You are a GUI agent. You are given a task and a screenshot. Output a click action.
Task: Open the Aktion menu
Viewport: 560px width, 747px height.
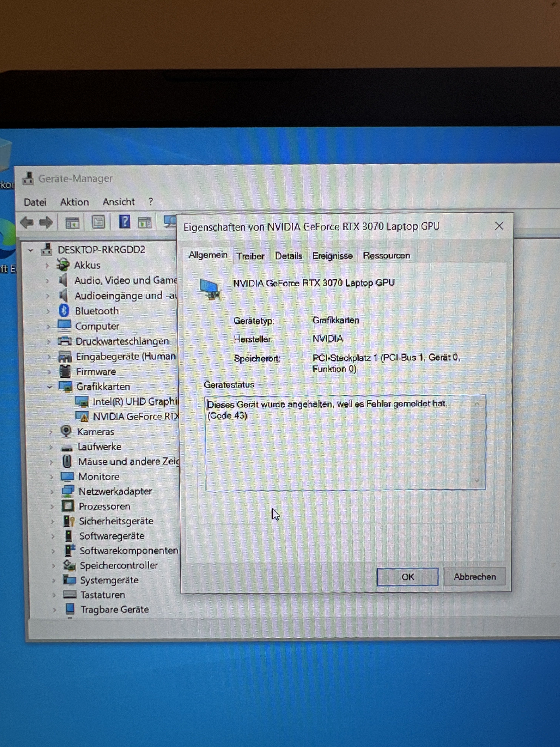74,202
